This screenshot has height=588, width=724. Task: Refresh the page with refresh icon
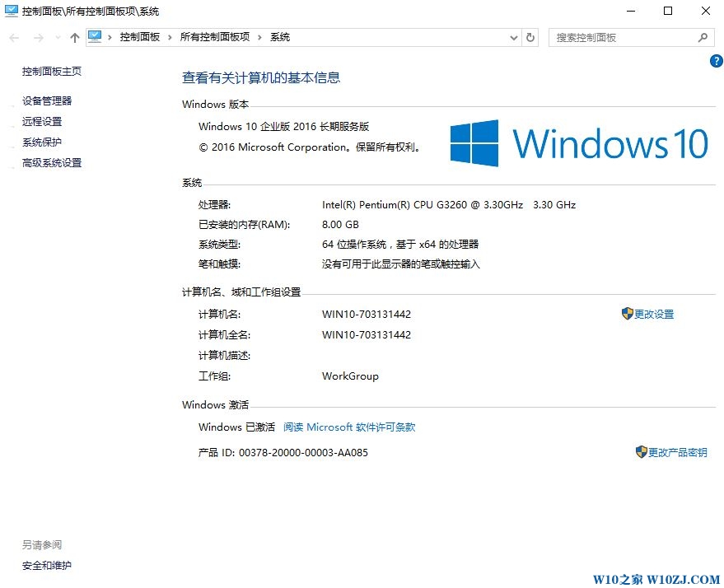click(x=530, y=37)
